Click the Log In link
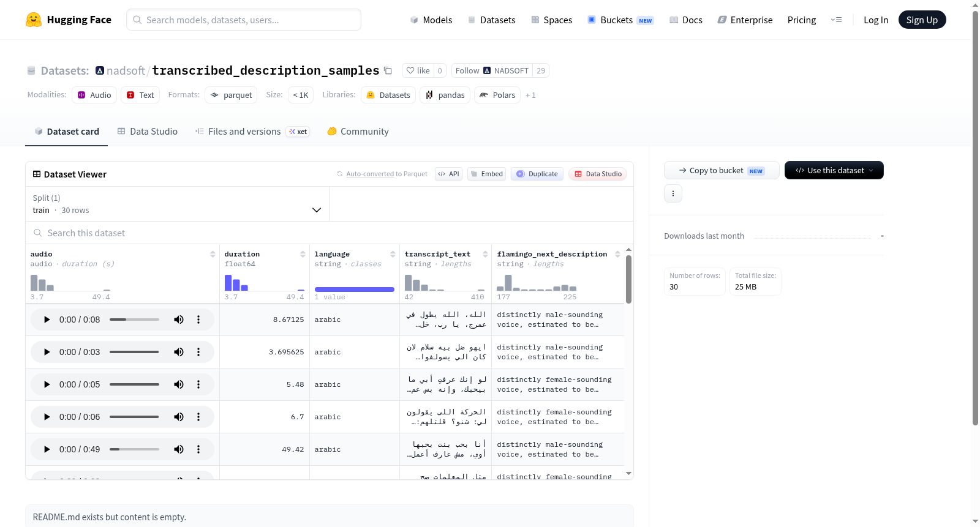The width and height of the screenshot is (980, 527). [x=876, y=20]
